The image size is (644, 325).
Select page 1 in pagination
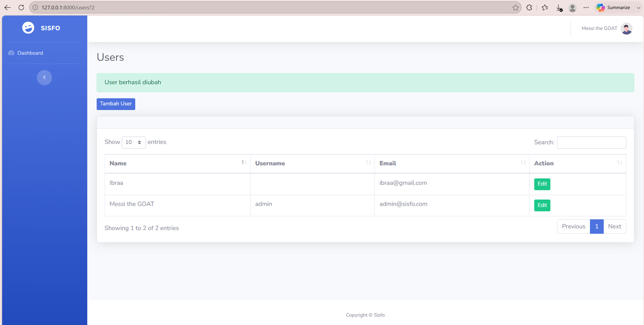click(x=597, y=226)
